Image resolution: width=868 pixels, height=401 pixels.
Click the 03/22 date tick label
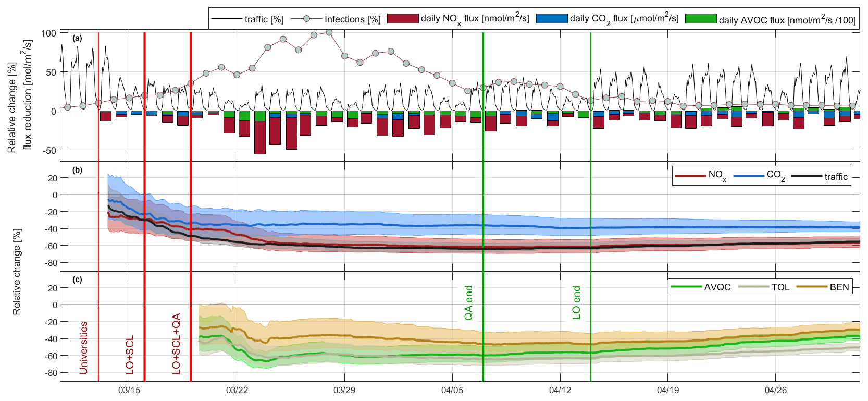tap(237, 390)
